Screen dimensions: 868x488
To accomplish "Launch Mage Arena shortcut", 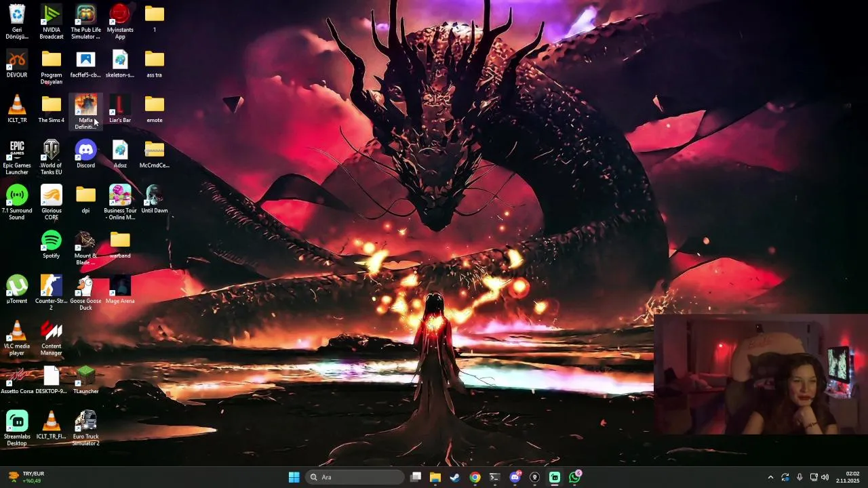I will (x=120, y=289).
